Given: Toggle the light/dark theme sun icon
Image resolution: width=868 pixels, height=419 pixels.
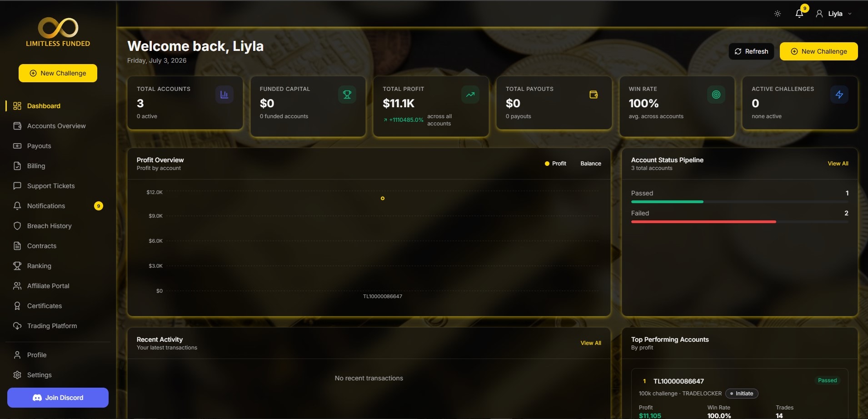Looking at the screenshot, I should pyautogui.click(x=778, y=14).
